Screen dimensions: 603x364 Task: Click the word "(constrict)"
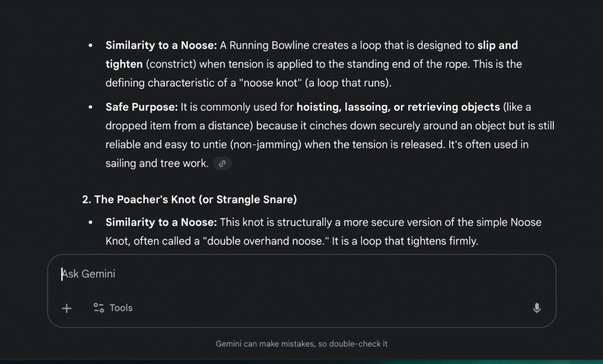pyautogui.click(x=171, y=64)
